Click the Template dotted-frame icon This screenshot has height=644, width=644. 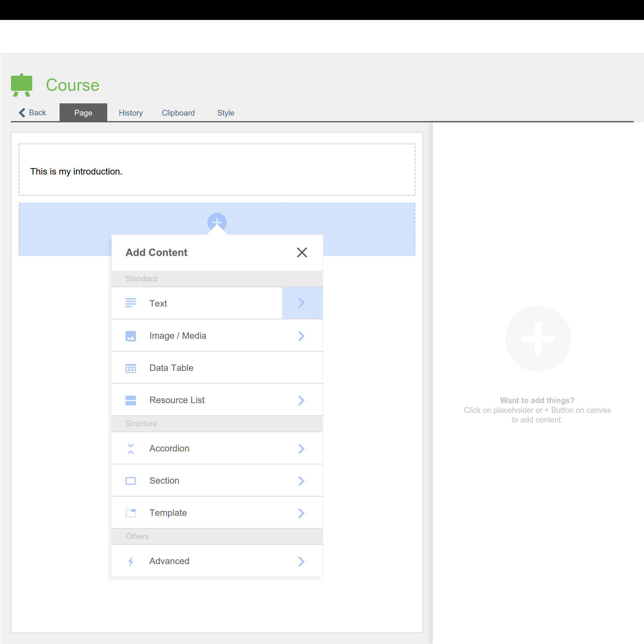click(131, 513)
